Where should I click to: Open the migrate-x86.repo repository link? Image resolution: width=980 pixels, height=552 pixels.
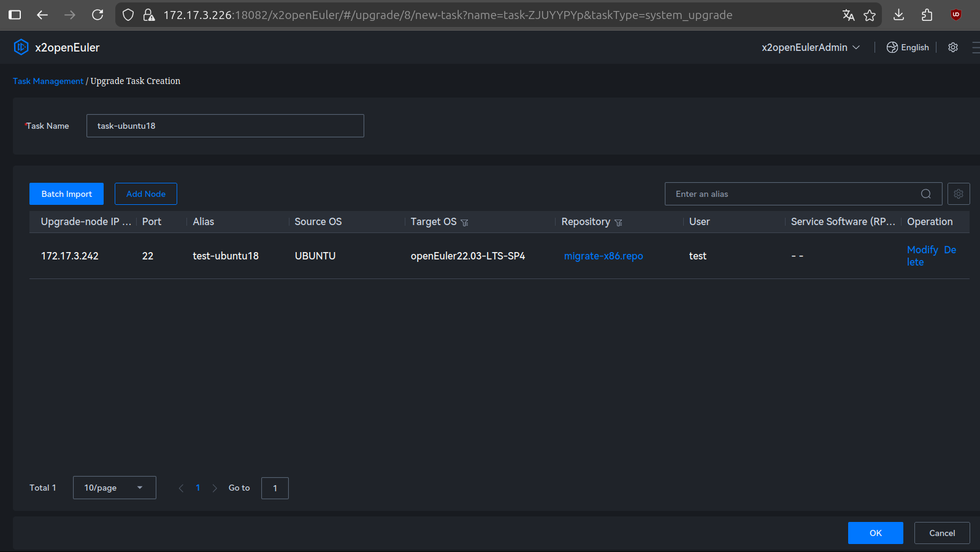[x=603, y=256]
